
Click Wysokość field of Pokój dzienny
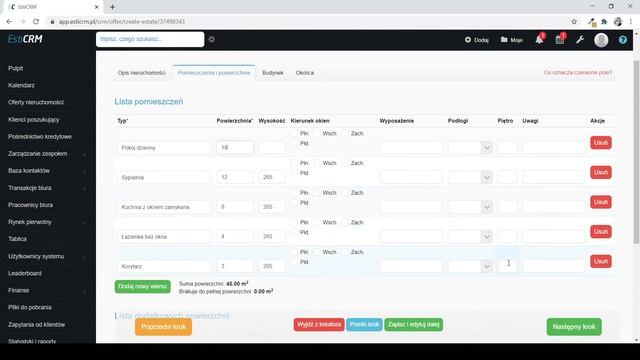[272, 147]
